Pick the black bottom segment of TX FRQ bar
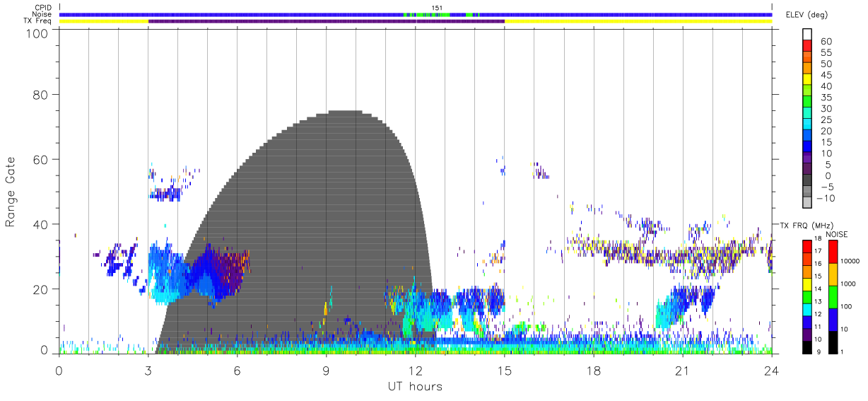 click(x=807, y=348)
